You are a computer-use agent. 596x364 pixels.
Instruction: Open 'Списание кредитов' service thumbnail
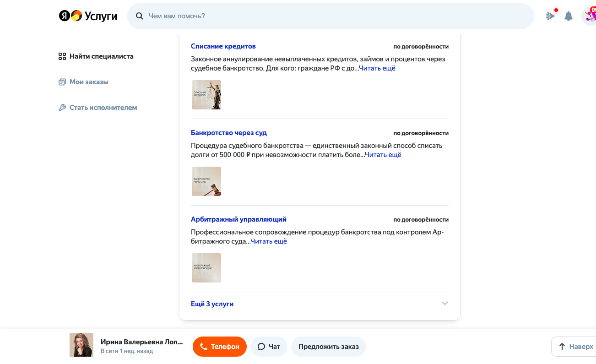point(206,95)
